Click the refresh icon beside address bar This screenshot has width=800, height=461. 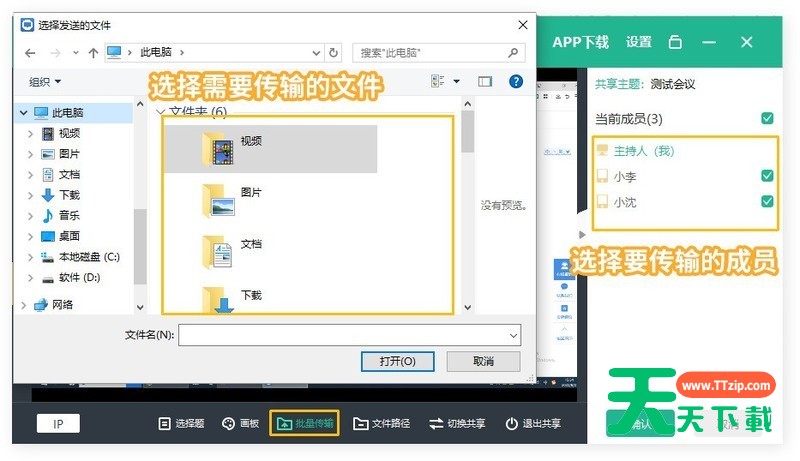click(x=333, y=52)
